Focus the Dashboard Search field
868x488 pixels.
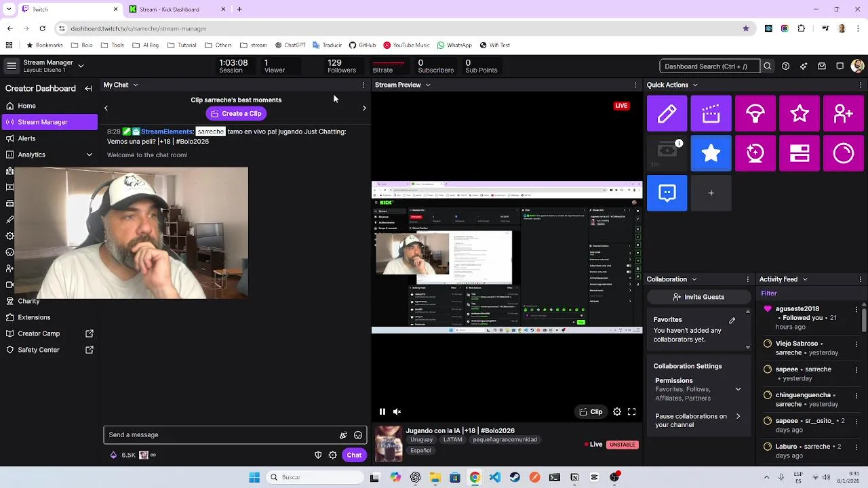[709, 66]
